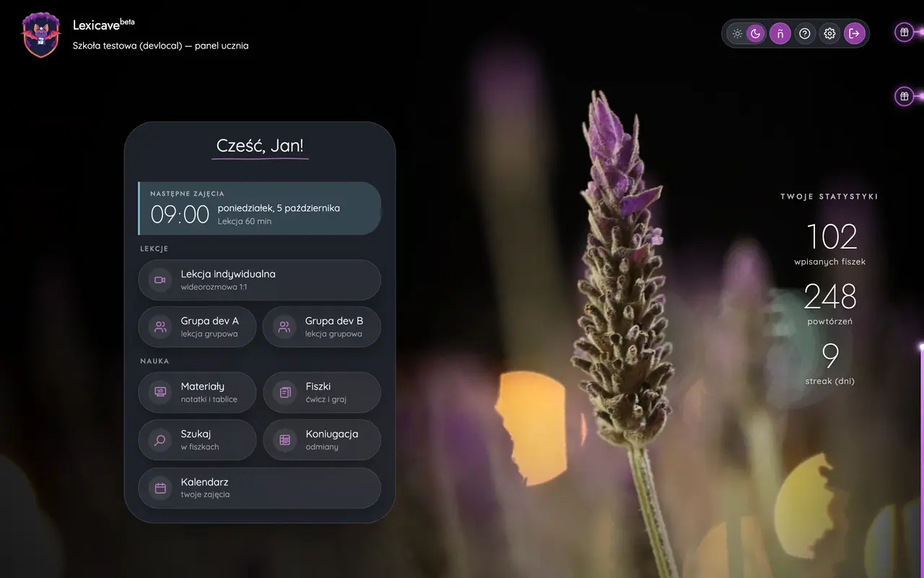Viewport: 924px width, 578px height.
Task: Click the "NASTĘPNE ZAJĘCIA" label
Action: pos(187,194)
